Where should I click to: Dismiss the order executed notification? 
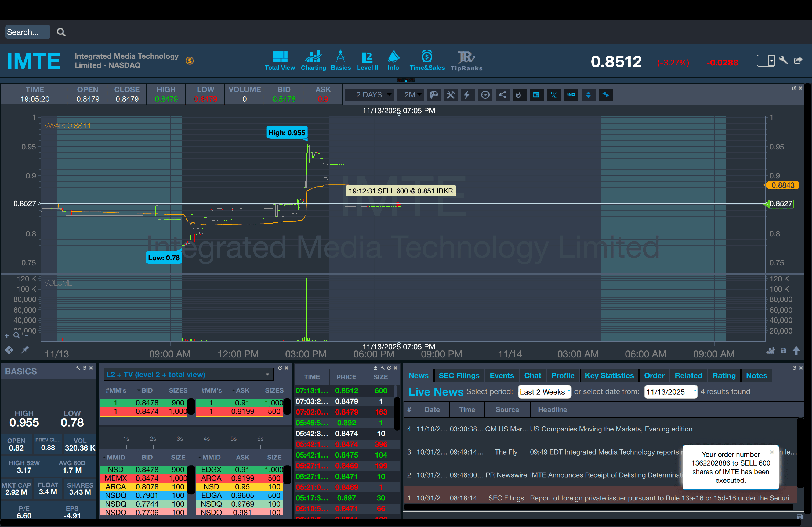click(x=772, y=452)
